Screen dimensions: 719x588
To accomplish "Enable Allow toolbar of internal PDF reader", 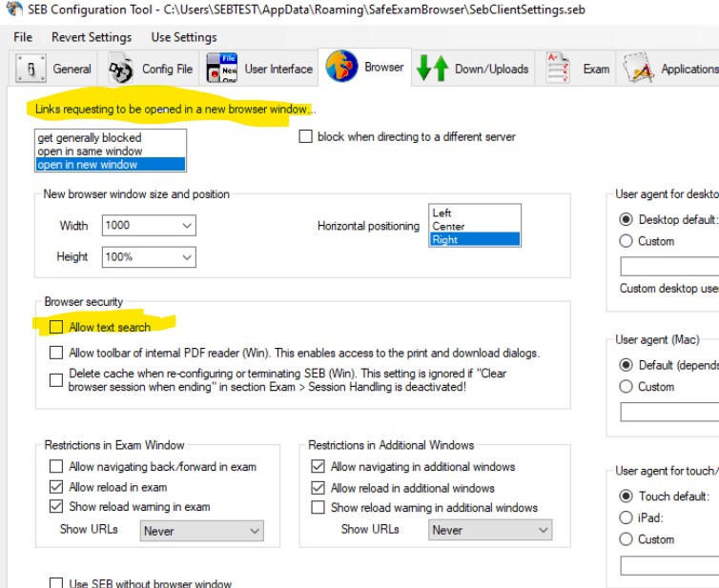I will (x=56, y=353).
